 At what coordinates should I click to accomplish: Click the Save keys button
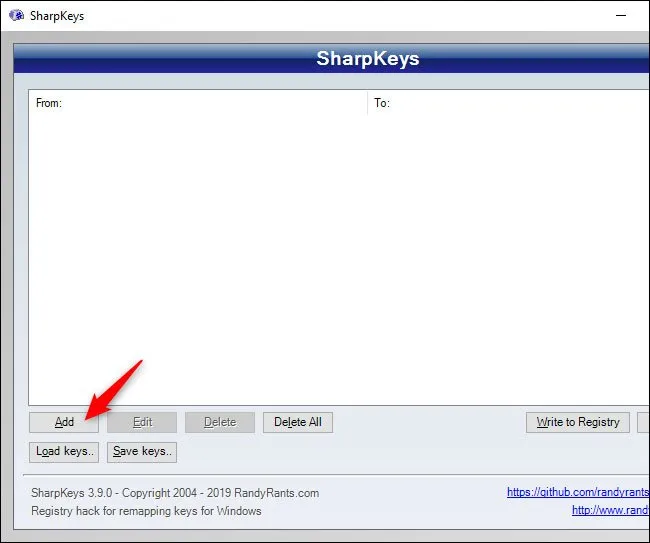[142, 452]
